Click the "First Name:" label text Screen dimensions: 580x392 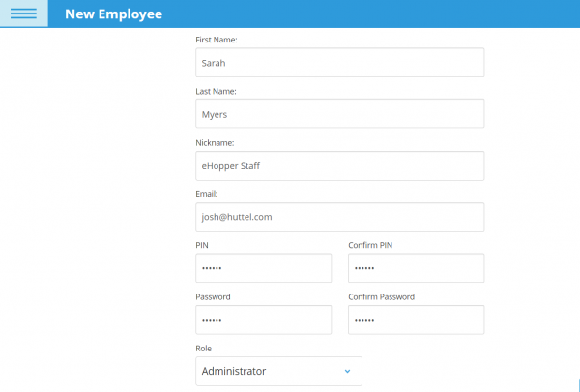217,40
